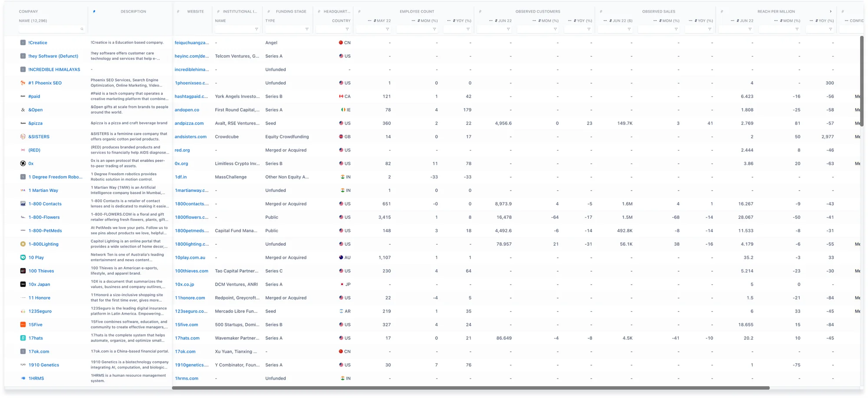Pin the Reach Per Million column group

[722, 12]
